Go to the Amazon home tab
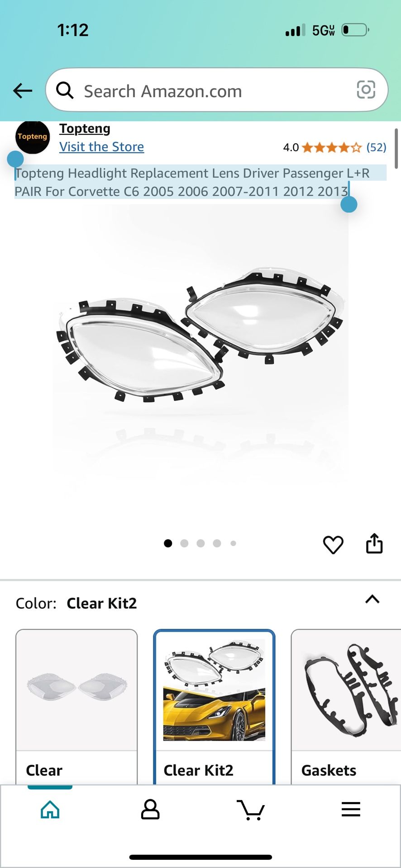Viewport: 401px width, 868px height. coord(50,809)
